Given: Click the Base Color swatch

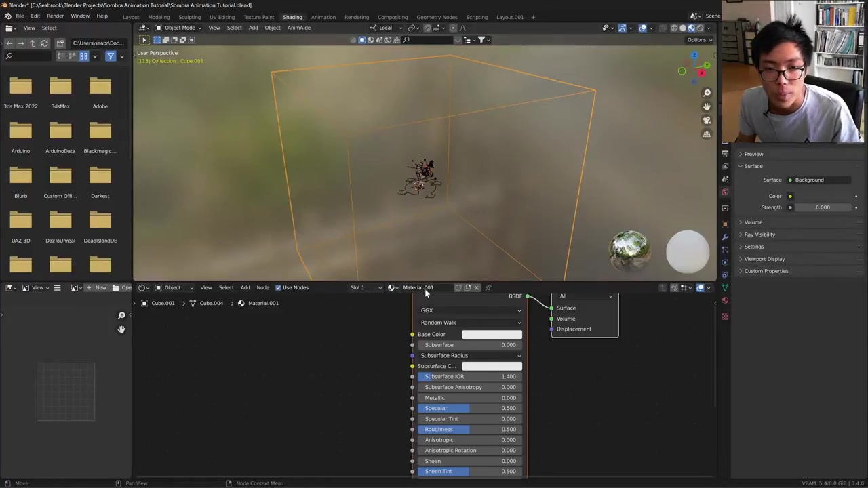Looking at the screenshot, I should (492, 334).
